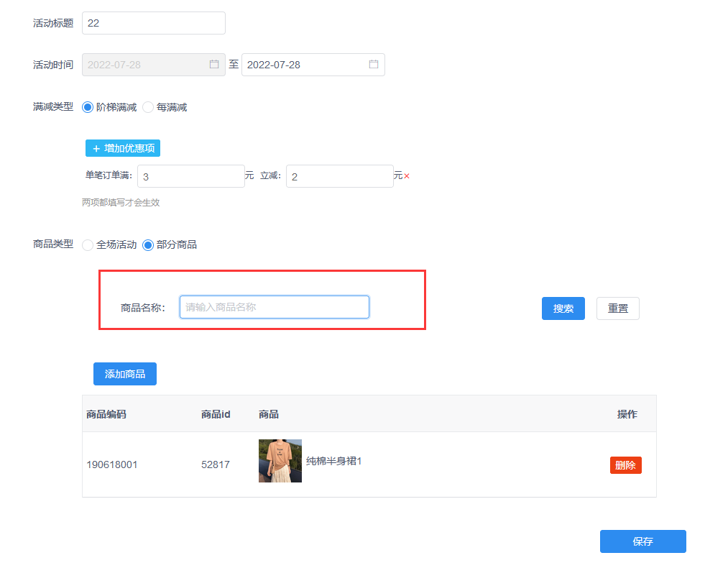Click 增加优惠项 button
The height and width of the screenshot is (563, 728).
click(123, 148)
